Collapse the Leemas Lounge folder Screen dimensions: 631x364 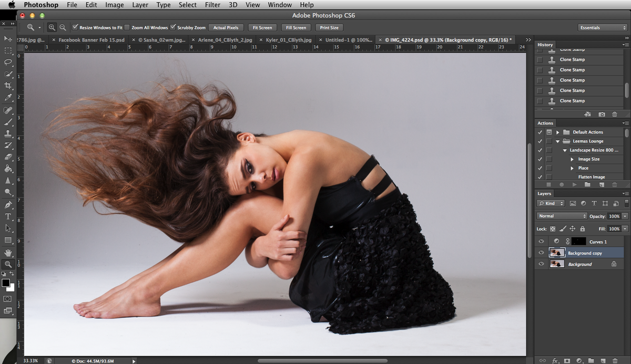(558, 141)
